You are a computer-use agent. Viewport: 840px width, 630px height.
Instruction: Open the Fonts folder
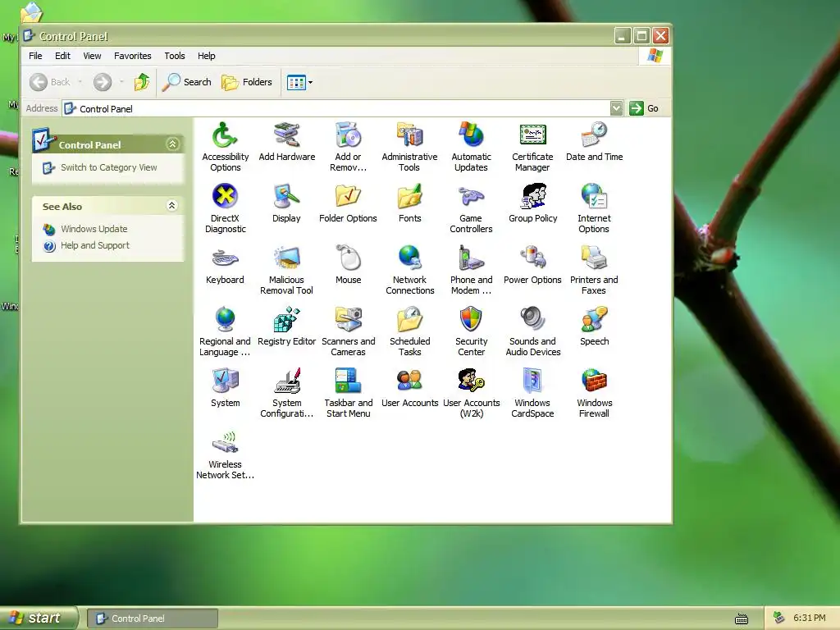tap(410, 203)
